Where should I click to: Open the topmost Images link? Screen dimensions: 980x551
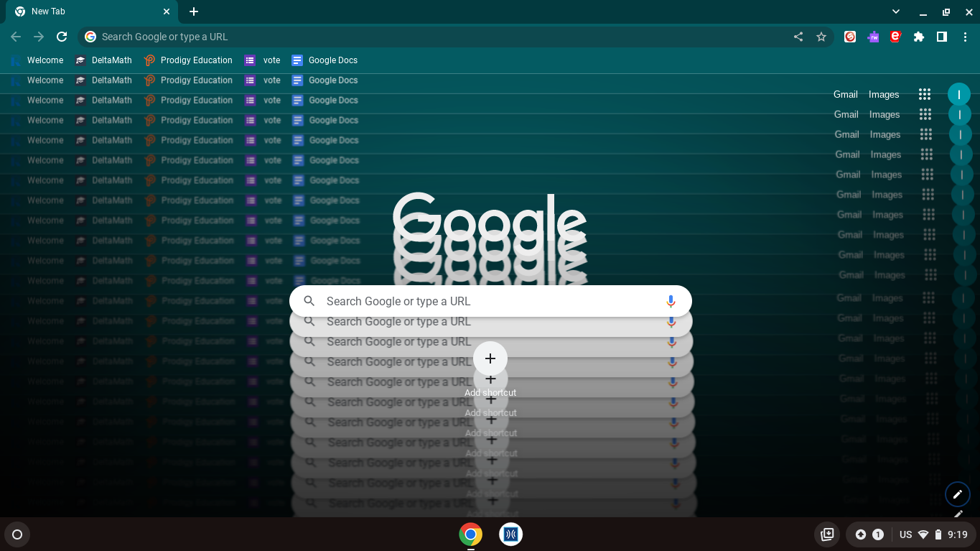pos(884,94)
